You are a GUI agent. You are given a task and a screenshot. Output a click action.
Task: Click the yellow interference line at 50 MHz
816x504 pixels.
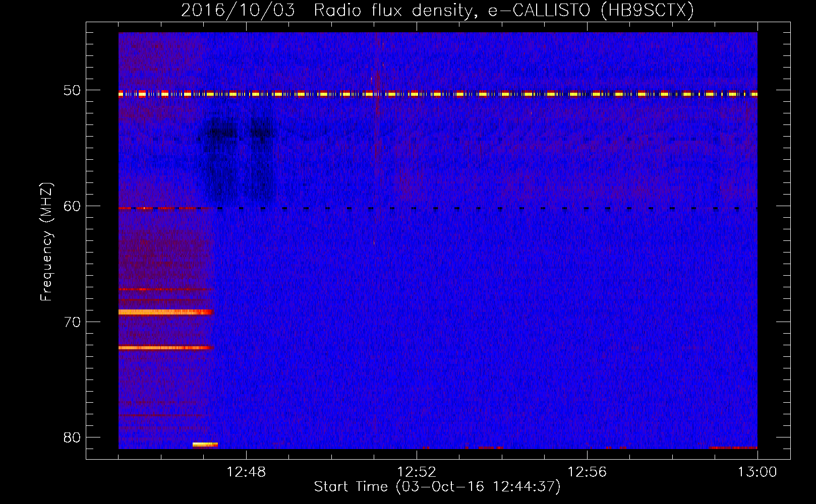click(x=438, y=94)
